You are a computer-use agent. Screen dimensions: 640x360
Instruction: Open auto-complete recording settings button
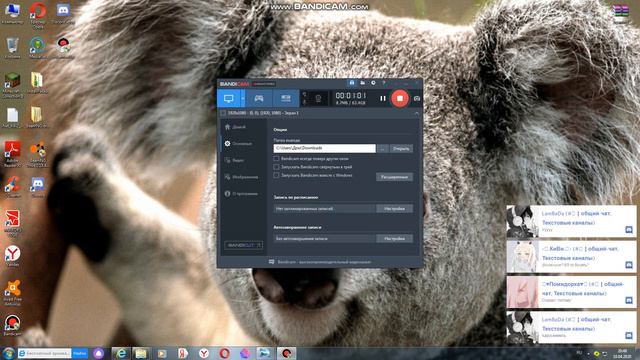click(394, 238)
